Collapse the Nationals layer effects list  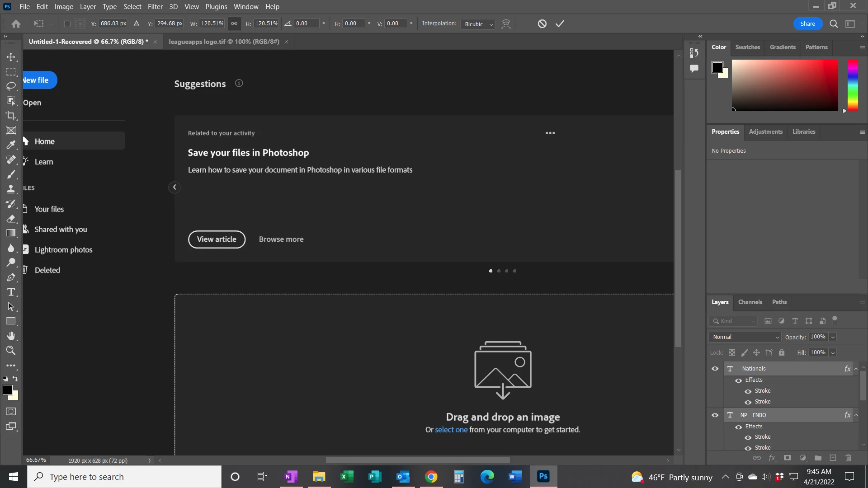coord(856,369)
